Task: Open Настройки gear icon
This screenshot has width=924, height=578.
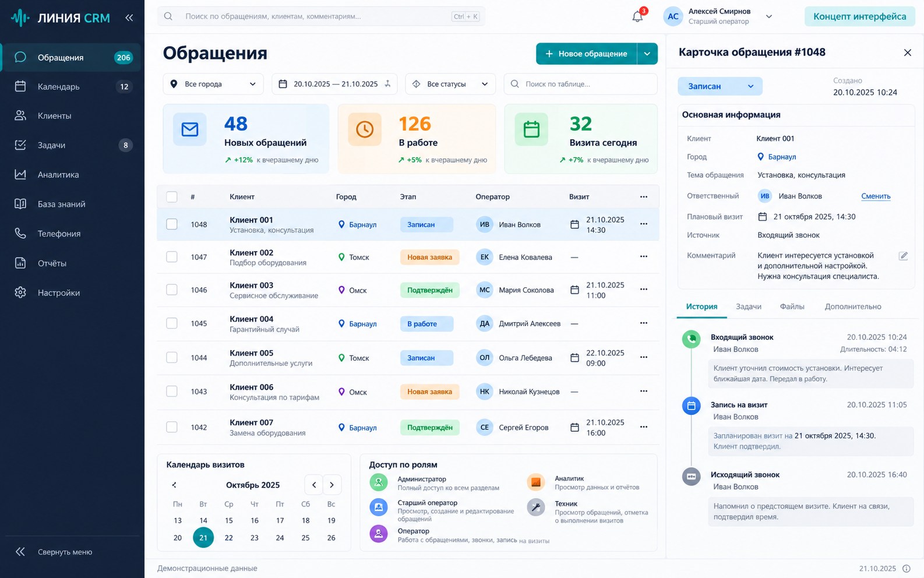Action: 20,292
